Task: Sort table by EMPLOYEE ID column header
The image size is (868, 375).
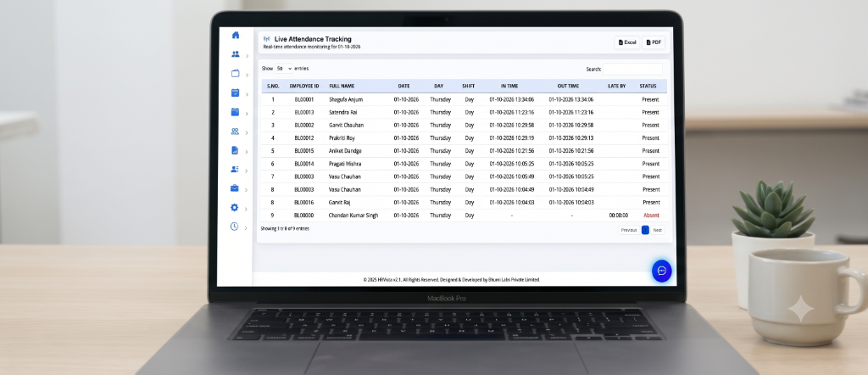Action: (304, 87)
